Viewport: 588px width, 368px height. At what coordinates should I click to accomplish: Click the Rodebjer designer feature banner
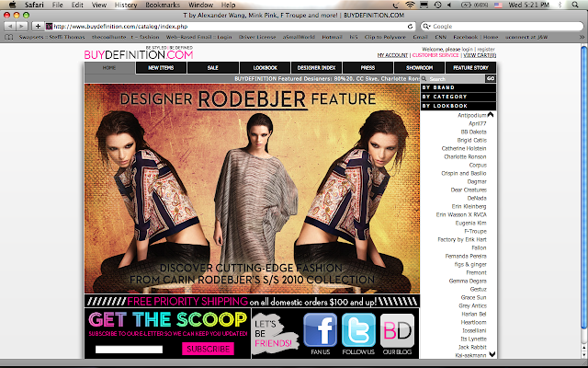(x=252, y=189)
